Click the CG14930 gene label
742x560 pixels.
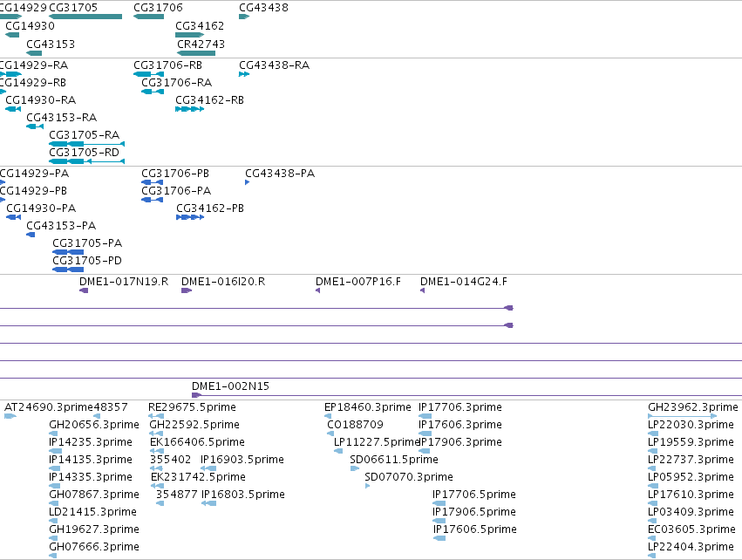click(30, 26)
